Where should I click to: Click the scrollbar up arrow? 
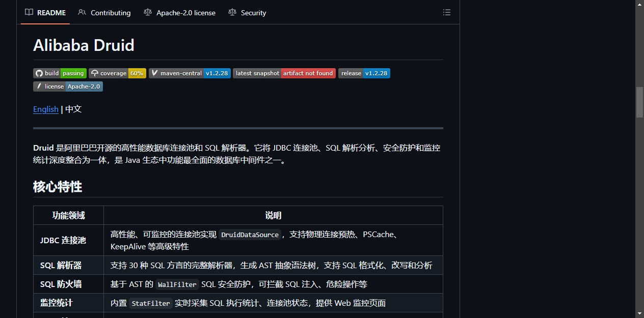tap(640, 4)
